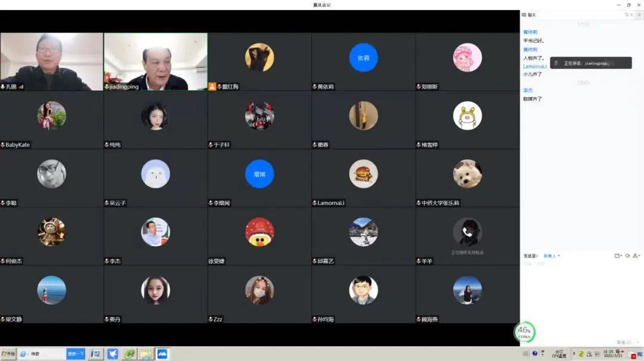This screenshot has width=644, height=361.
Task: Click 梁文静's beach avatar
Action: 52,290
